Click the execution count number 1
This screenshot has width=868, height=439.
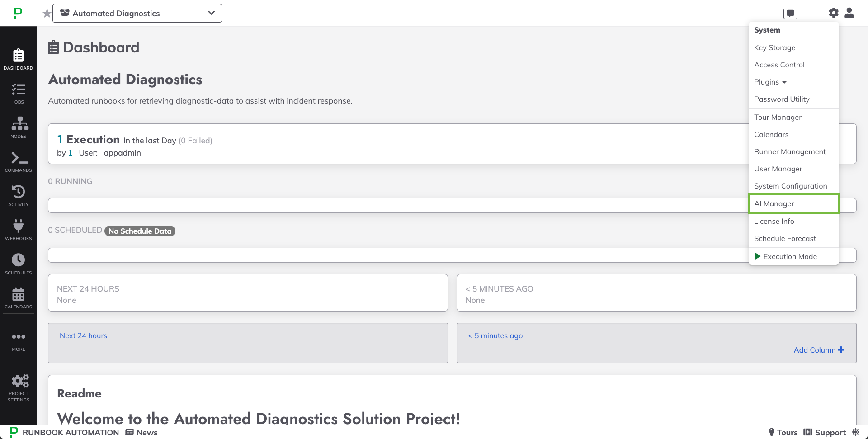[60, 140]
